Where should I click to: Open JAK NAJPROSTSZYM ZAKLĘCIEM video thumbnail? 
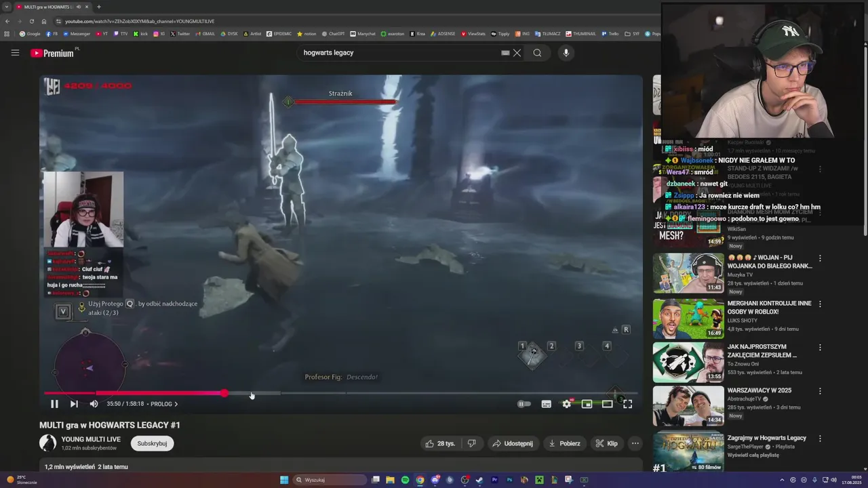click(688, 362)
